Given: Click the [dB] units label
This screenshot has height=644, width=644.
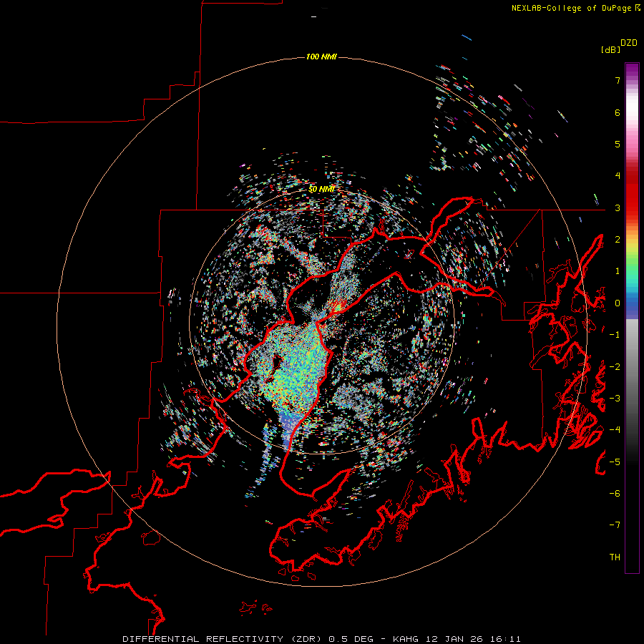Looking at the screenshot, I should click(x=611, y=49).
